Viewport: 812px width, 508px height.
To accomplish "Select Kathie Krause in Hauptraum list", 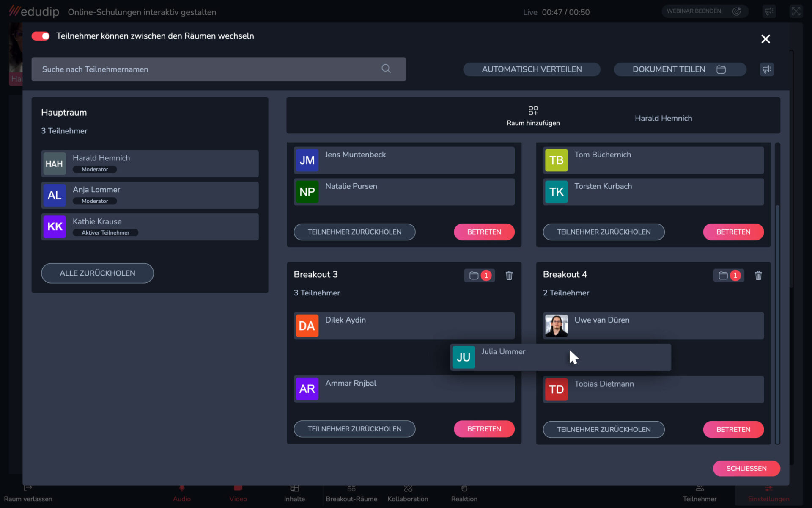I will pyautogui.click(x=150, y=227).
